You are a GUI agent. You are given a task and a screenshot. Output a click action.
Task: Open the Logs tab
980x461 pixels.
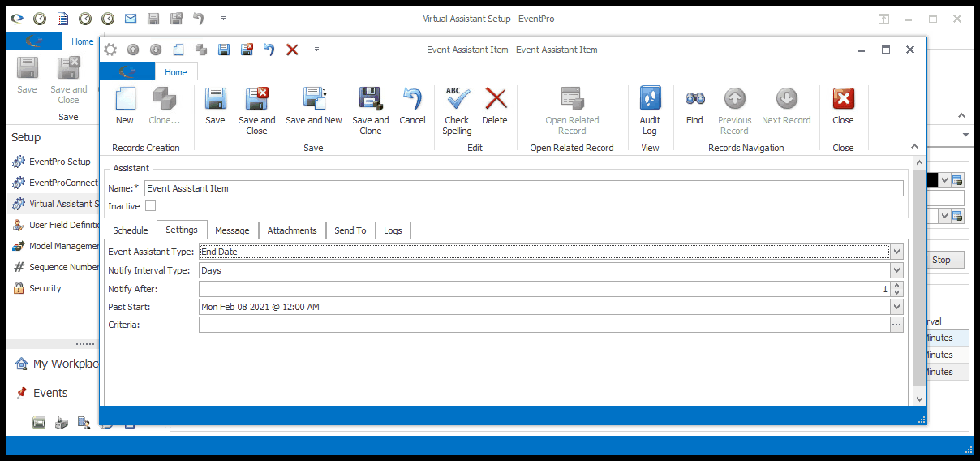(x=393, y=230)
